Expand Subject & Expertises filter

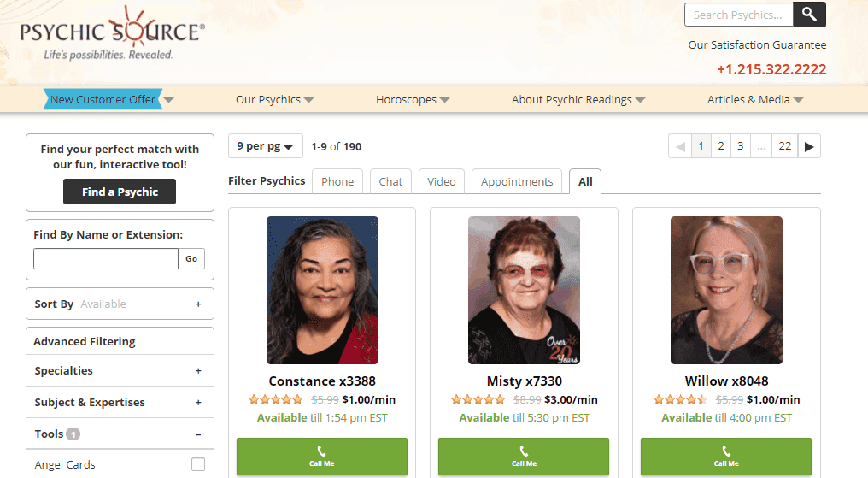pos(198,402)
